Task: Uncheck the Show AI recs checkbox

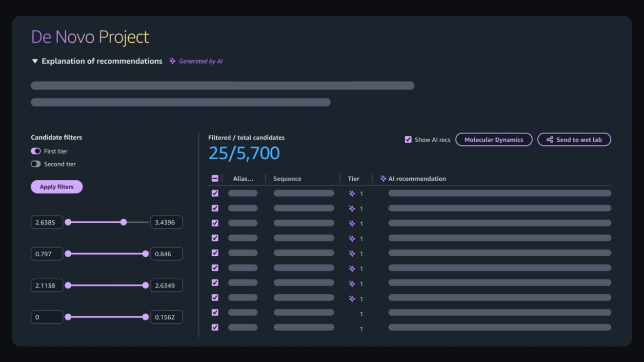Action: coord(408,140)
